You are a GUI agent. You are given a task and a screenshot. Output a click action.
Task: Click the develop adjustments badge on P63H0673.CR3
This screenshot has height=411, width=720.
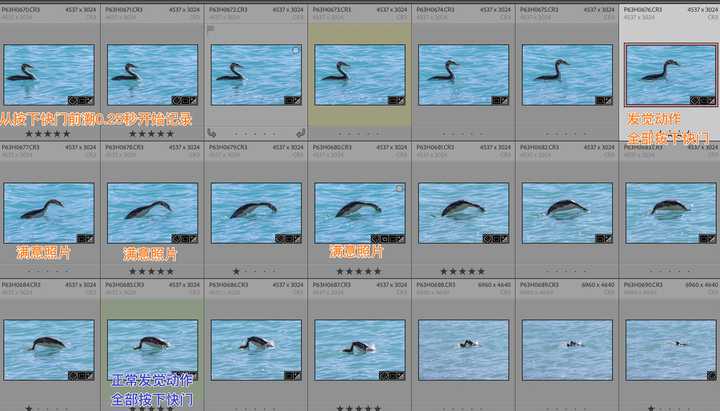(400, 100)
